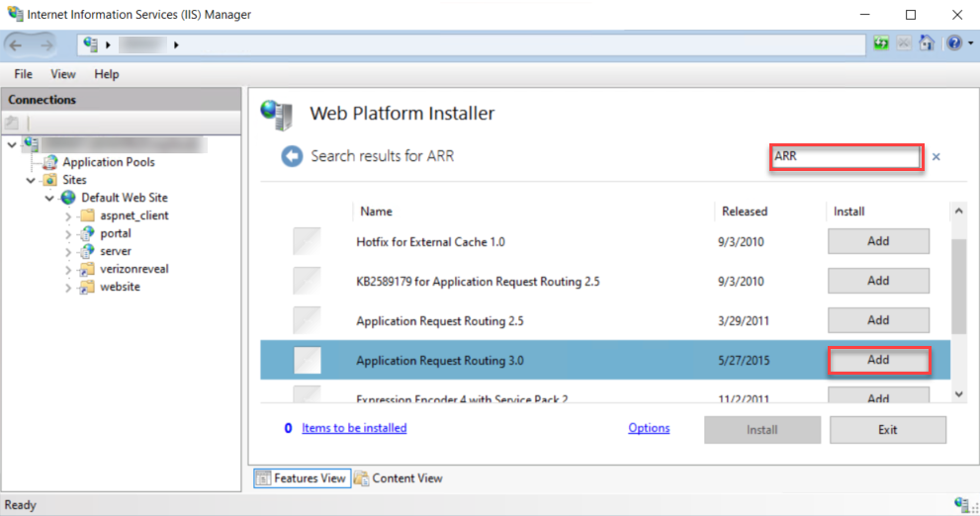
Task: Expand the portal application node
Action: (x=68, y=234)
